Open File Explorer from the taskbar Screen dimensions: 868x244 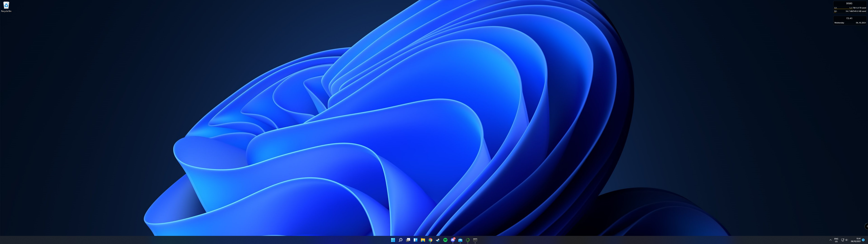pyautogui.click(x=423, y=240)
